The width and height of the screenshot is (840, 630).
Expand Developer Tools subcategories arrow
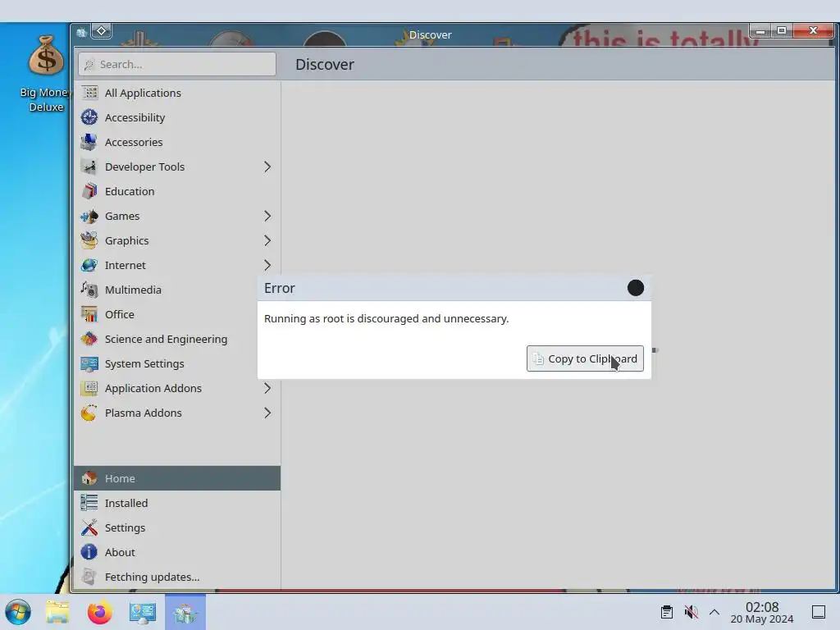(267, 167)
